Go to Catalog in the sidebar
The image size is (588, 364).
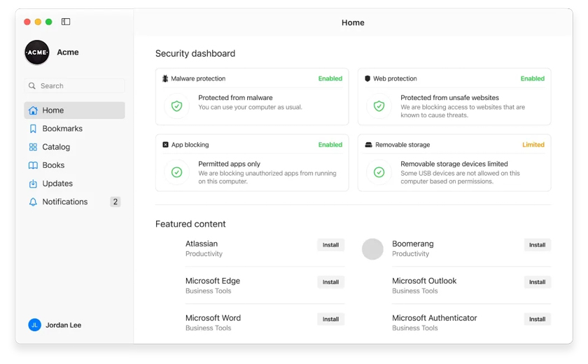56,147
